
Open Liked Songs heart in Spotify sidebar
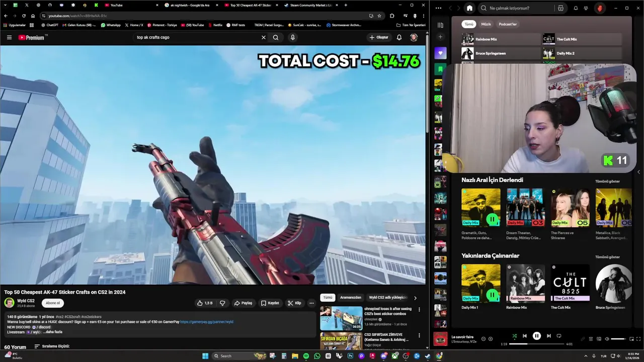440,53
